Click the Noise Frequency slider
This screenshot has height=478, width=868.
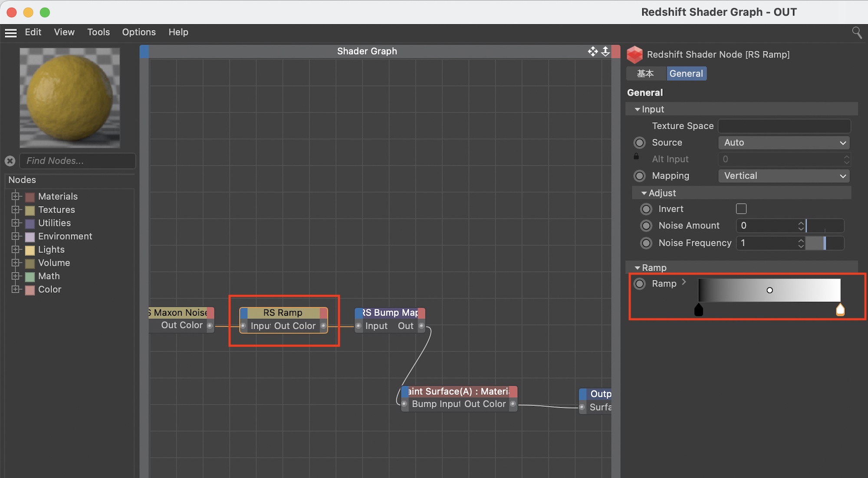coord(824,243)
